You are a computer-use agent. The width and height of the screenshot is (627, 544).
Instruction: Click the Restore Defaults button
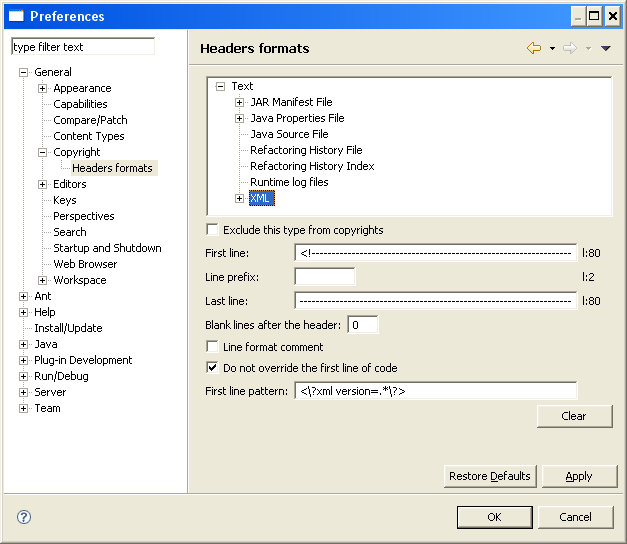pos(490,476)
